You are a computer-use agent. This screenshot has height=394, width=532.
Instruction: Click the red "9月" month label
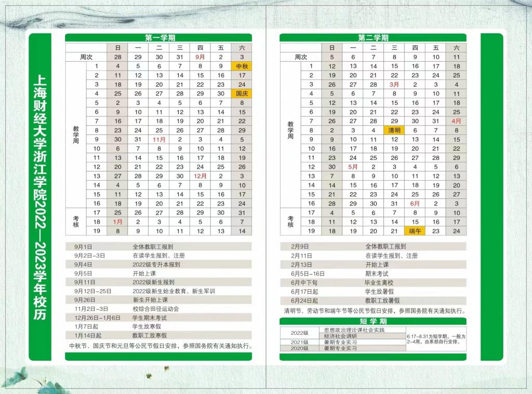tap(200, 57)
